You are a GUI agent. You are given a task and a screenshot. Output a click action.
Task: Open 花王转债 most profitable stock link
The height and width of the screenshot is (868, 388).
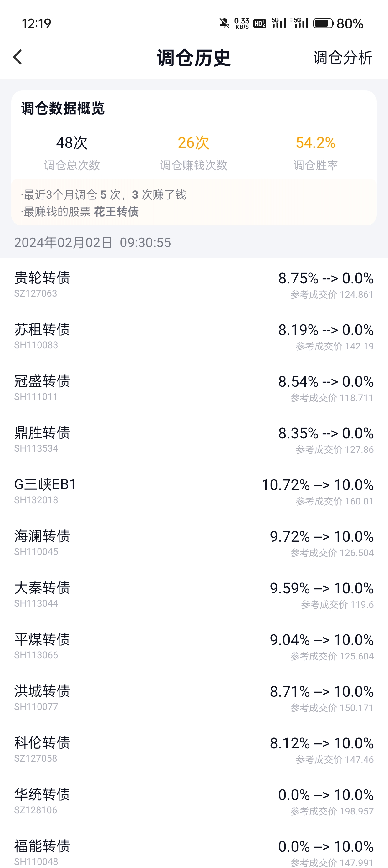coord(116,212)
